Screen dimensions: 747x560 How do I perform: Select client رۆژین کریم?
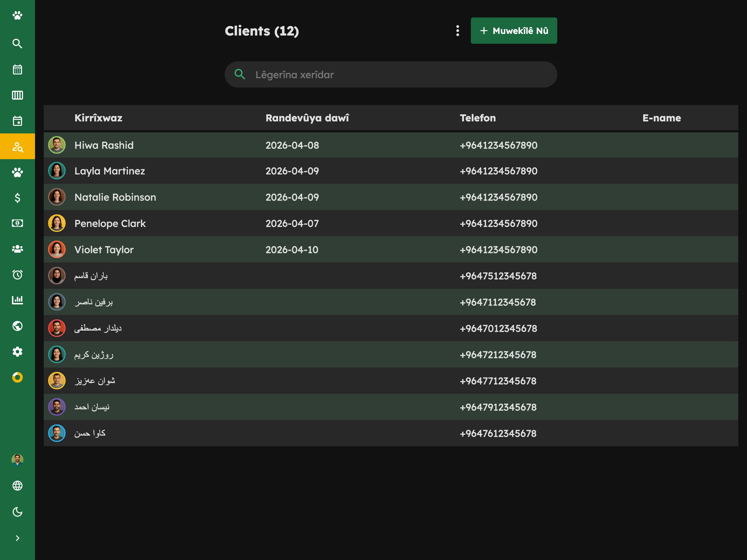tap(391, 355)
